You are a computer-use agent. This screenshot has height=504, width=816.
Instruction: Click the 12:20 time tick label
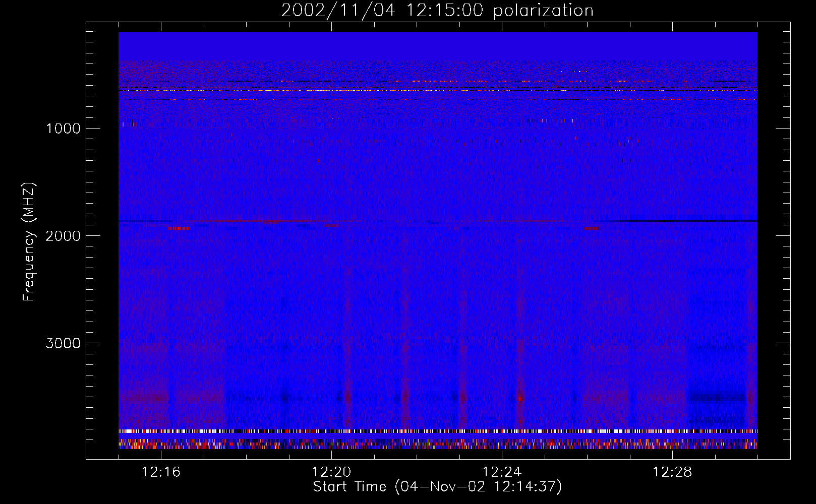[x=331, y=472]
